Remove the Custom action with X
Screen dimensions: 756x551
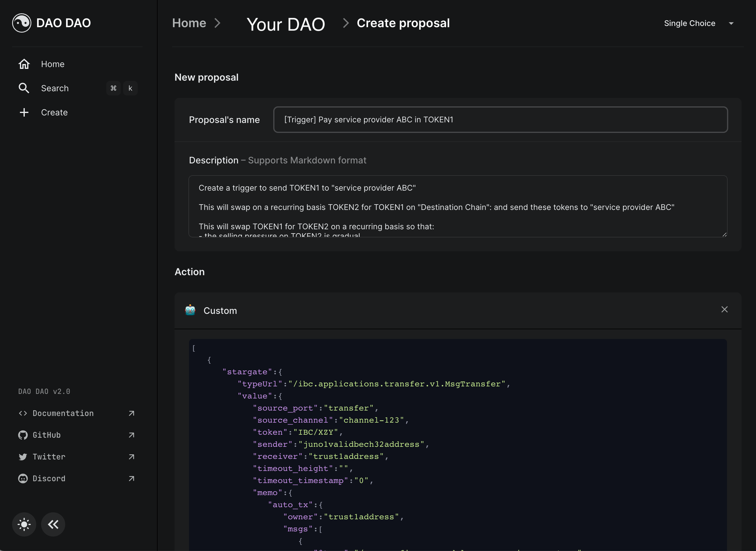[x=724, y=310]
